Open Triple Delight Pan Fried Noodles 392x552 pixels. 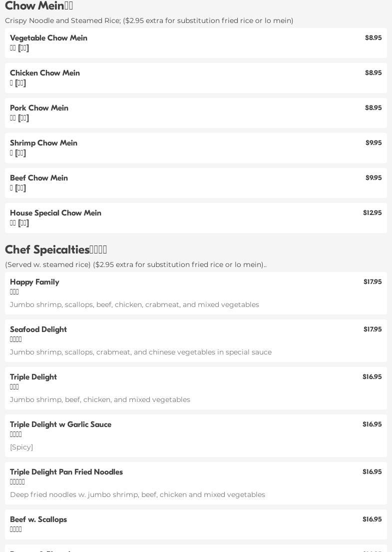pos(66,472)
